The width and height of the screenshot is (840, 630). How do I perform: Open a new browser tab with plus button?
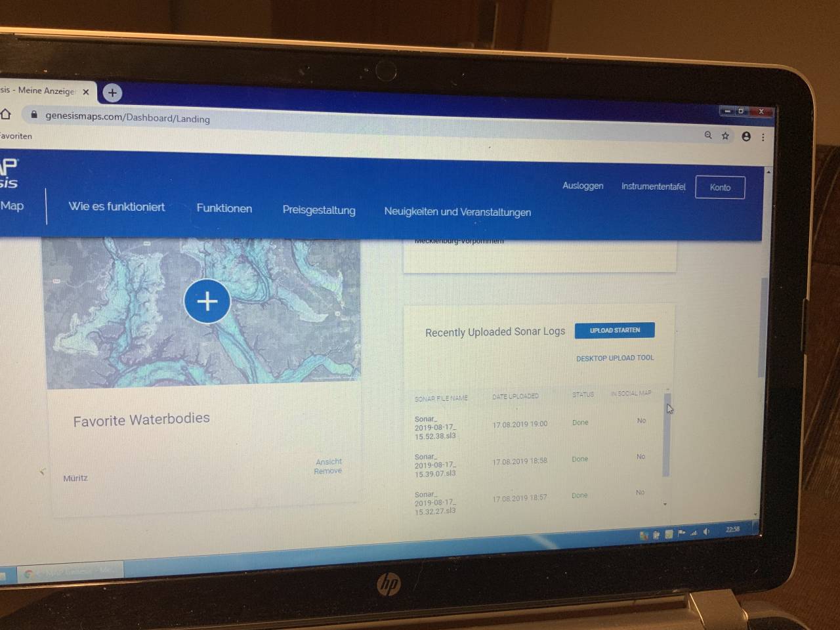112,93
